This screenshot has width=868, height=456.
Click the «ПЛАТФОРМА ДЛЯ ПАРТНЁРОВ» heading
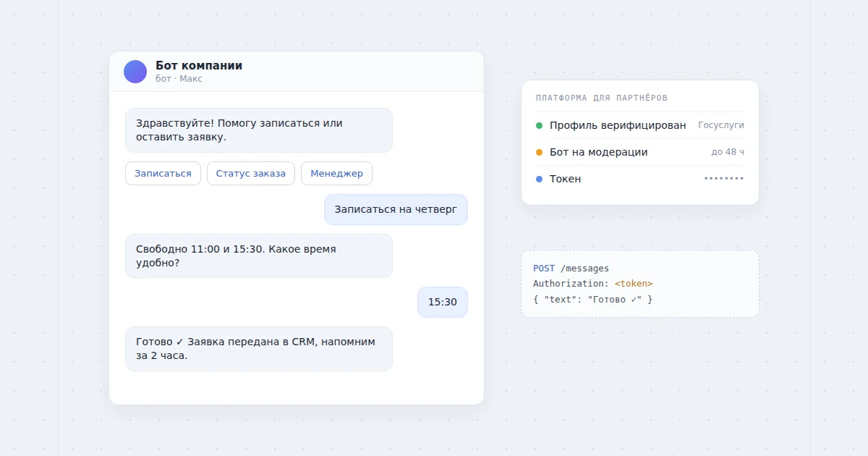tap(602, 98)
